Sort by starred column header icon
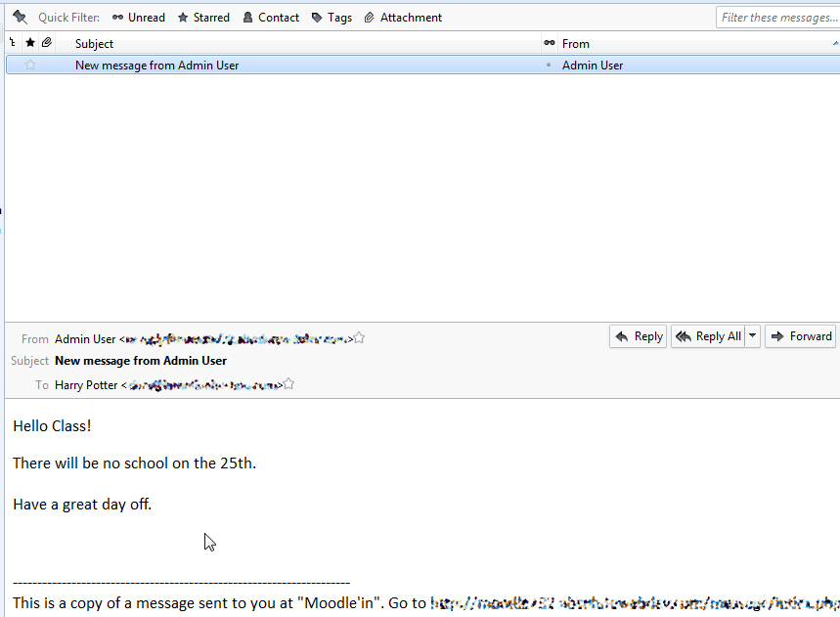840x617 pixels. (30, 43)
